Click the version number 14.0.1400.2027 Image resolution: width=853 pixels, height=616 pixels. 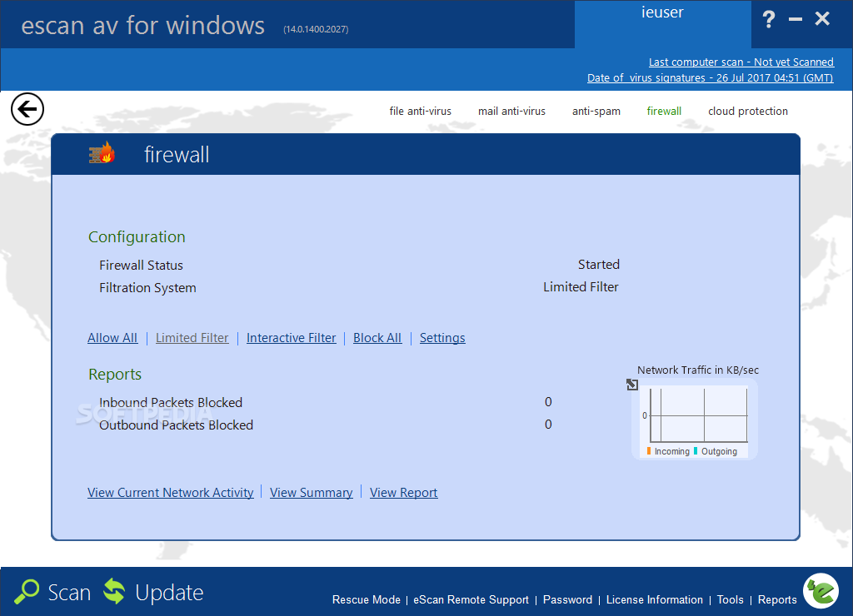[x=316, y=29]
